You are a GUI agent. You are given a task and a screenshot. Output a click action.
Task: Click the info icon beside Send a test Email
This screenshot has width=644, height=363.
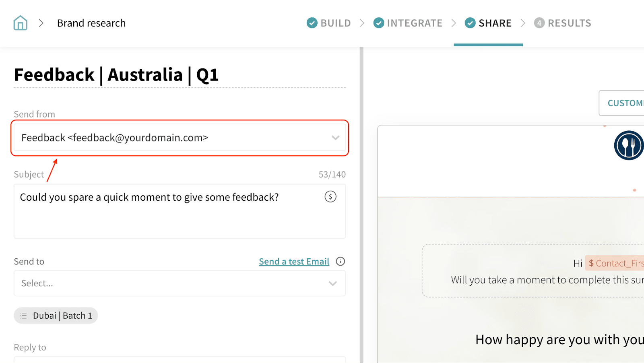(x=341, y=262)
